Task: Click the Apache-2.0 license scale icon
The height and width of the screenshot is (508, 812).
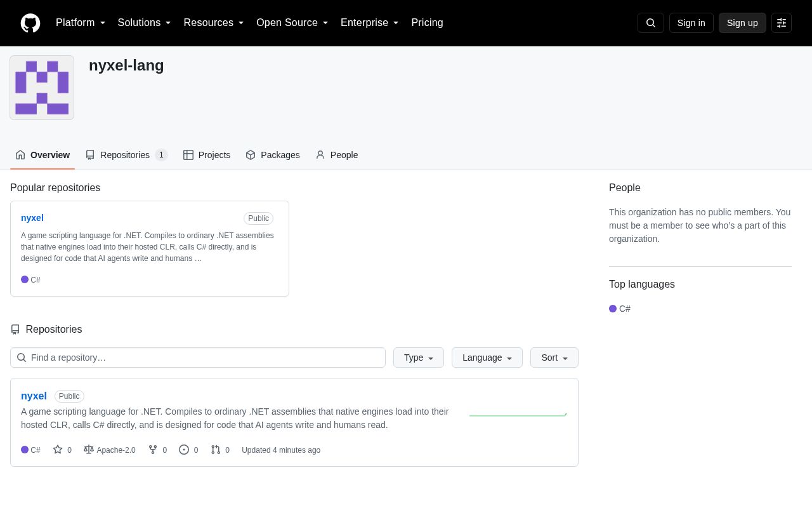Action: point(89,450)
